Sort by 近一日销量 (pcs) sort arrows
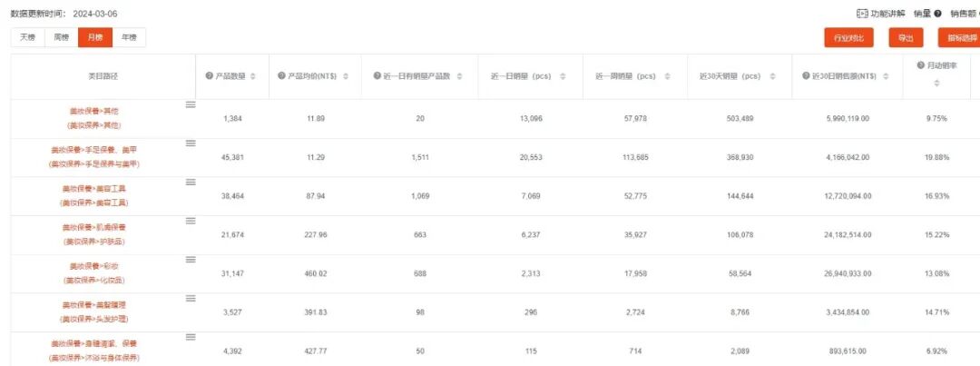Image resolution: width=980 pixels, height=366 pixels. click(x=563, y=76)
